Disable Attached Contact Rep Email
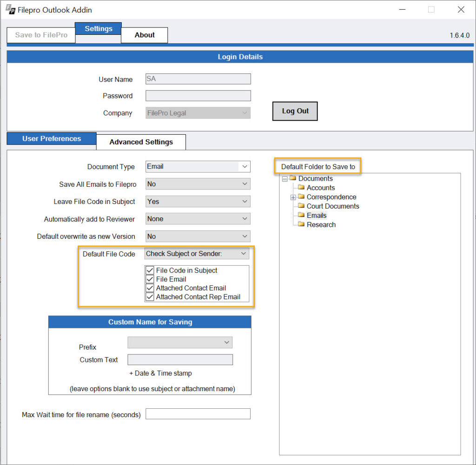 pos(150,297)
